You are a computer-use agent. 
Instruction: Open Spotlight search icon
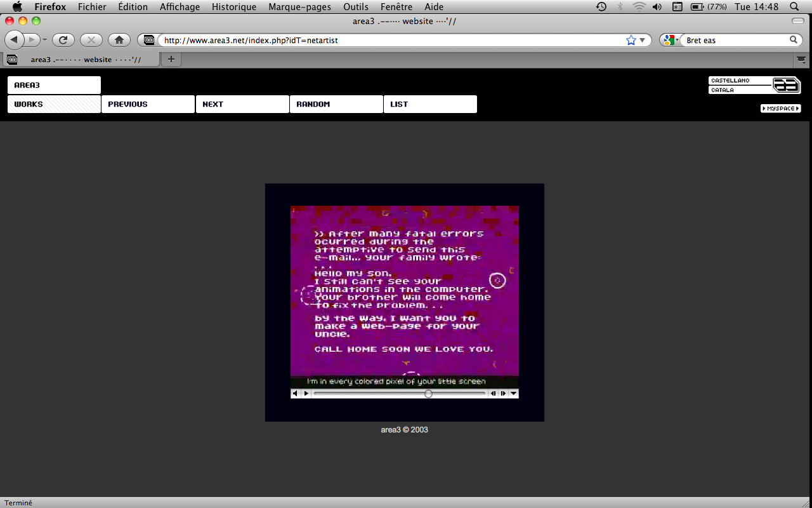tap(794, 7)
